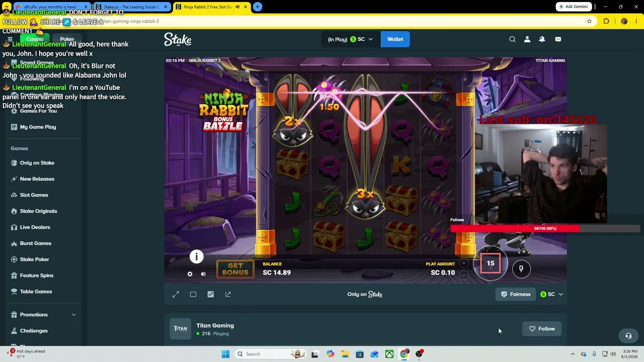Open the Chrome extensions puzzle icon

(606, 21)
